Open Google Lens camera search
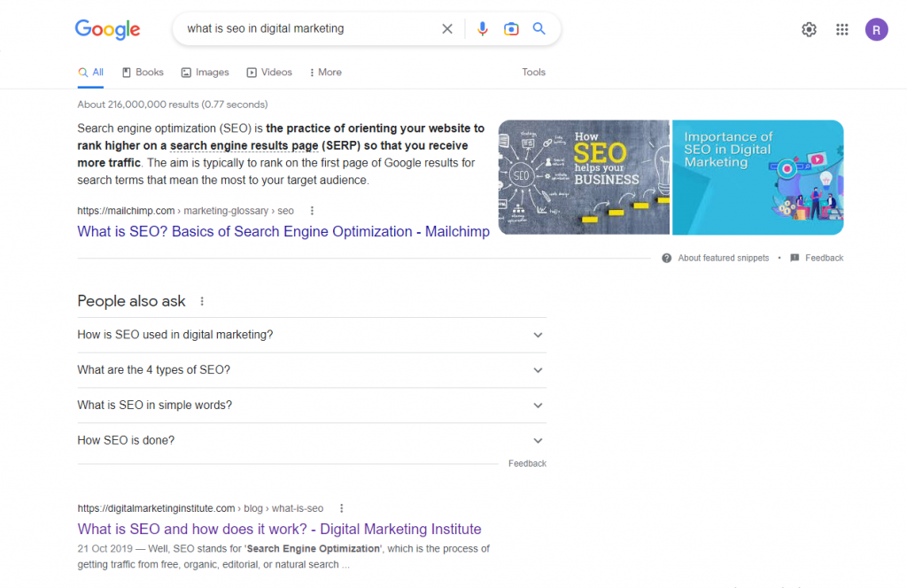 coord(511,29)
